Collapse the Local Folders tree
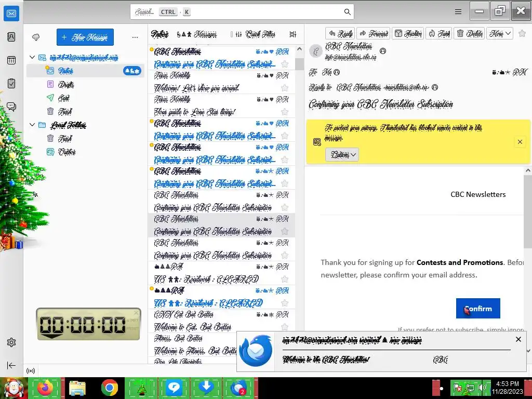The height and width of the screenshot is (399, 532). 32,125
